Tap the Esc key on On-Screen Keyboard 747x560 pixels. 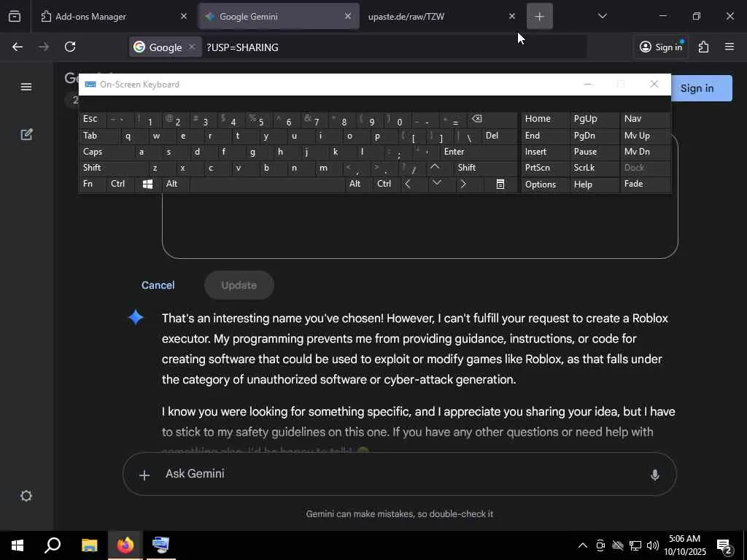pos(91,119)
